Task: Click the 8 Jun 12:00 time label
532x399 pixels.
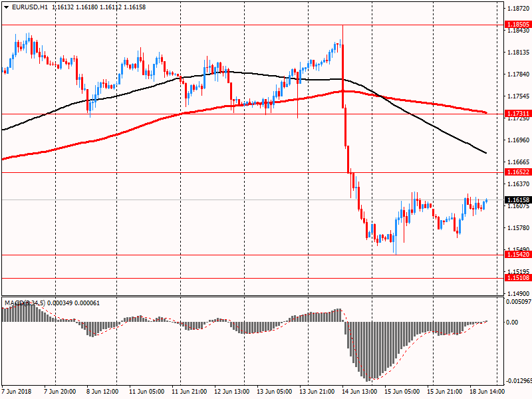Action: point(102,392)
